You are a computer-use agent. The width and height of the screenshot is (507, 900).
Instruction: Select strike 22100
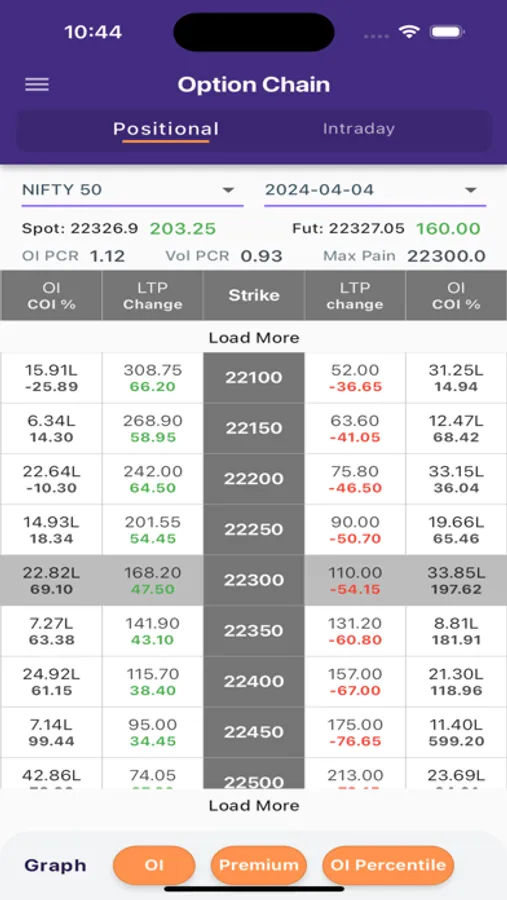tap(254, 378)
